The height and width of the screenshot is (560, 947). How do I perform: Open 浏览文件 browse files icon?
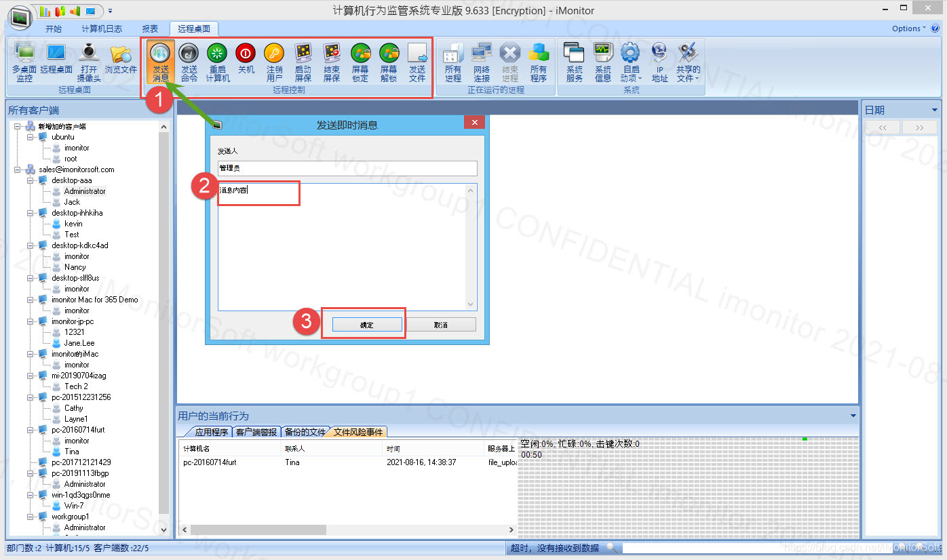[121, 58]
